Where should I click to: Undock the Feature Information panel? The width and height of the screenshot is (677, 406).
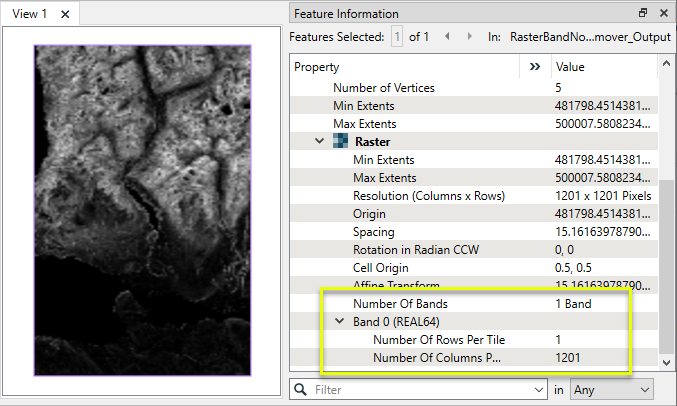643,13
